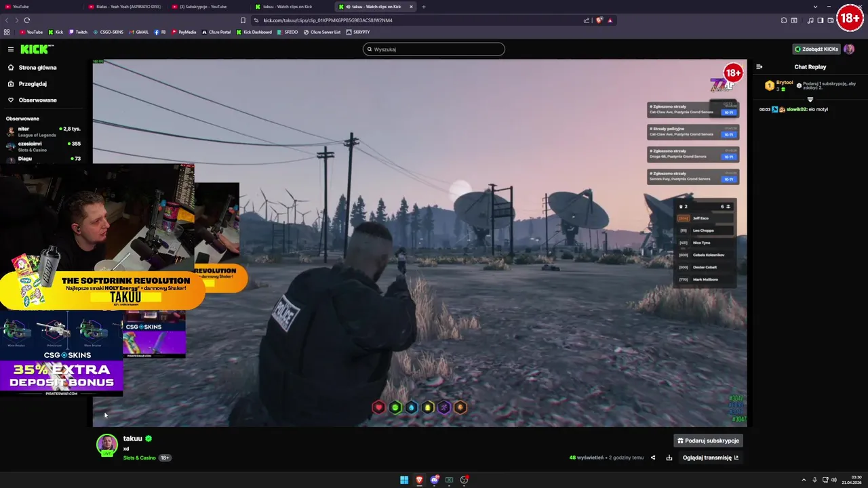Close the active takuu clips tab
Image resolution: width=868 pixels, height=488 pixels.
click(411, 7)
